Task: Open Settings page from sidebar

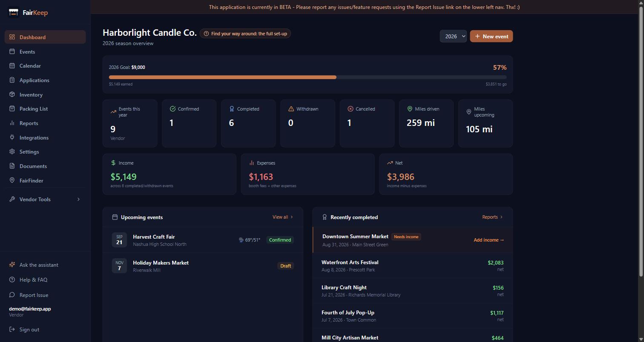Action: click(x=45, y=151)
